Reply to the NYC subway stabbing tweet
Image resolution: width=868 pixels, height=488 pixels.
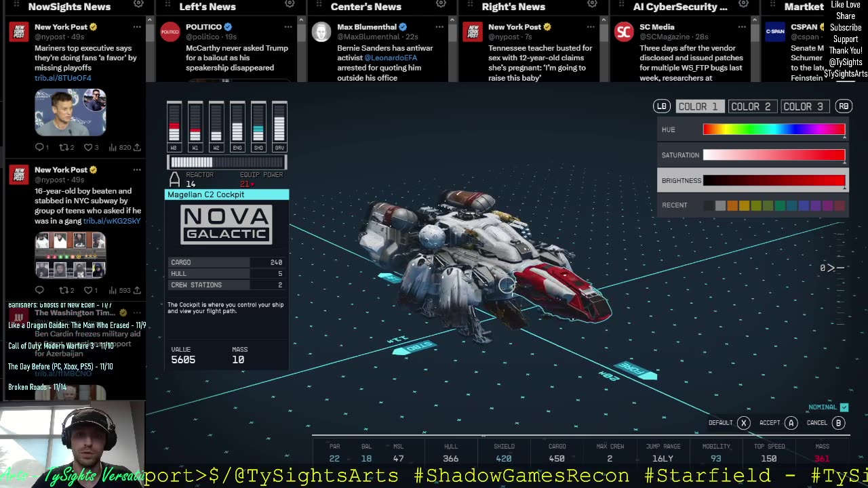click(x=39, y=290)
